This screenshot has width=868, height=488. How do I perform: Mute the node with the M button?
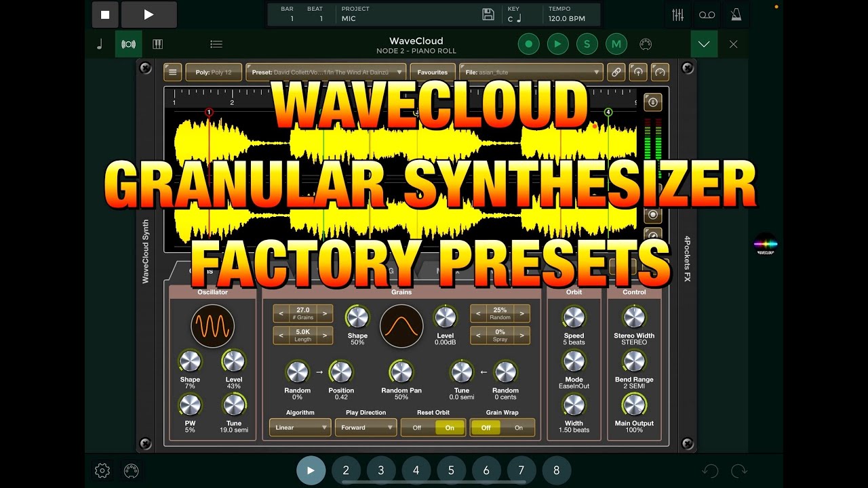click(616, 44)
